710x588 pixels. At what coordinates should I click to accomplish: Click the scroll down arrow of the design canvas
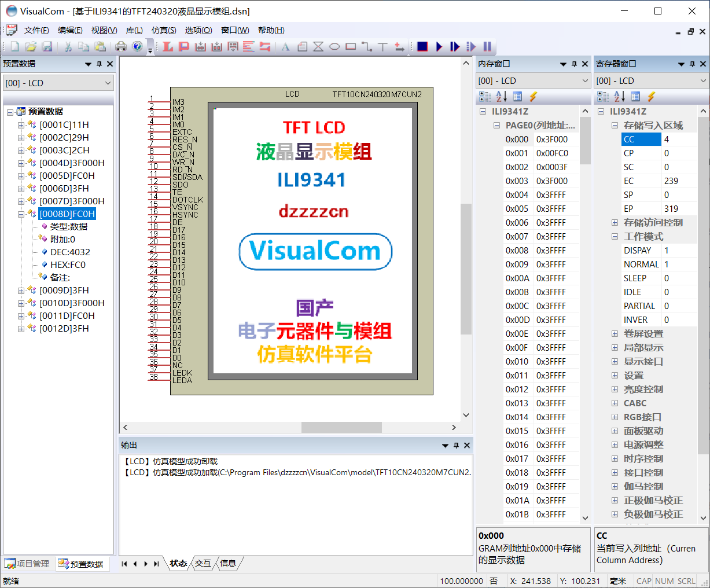466,415
